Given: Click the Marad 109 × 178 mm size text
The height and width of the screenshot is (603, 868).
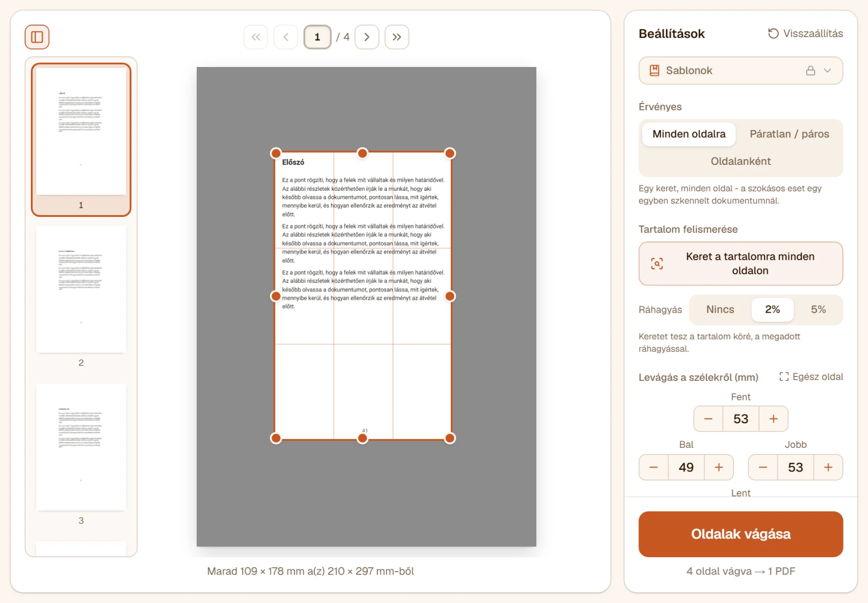Looking at the screenshot, I should (x=311, y=571).
